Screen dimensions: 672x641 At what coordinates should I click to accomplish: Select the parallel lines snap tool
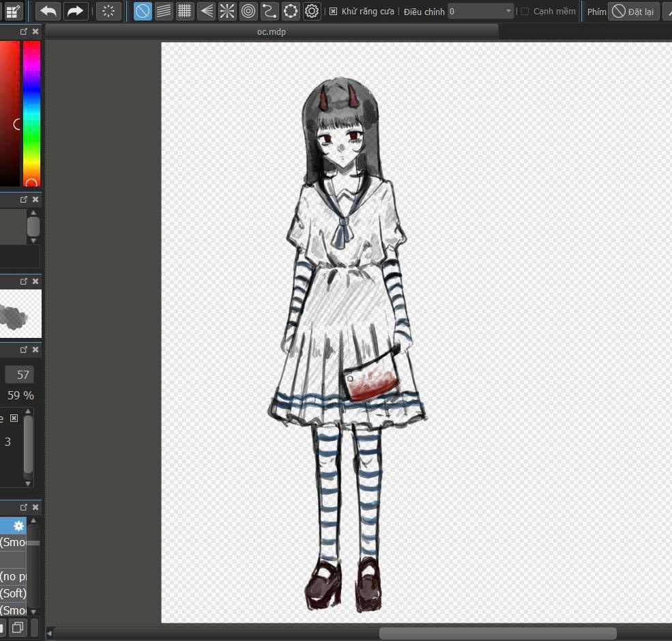(x=163, y=11)
